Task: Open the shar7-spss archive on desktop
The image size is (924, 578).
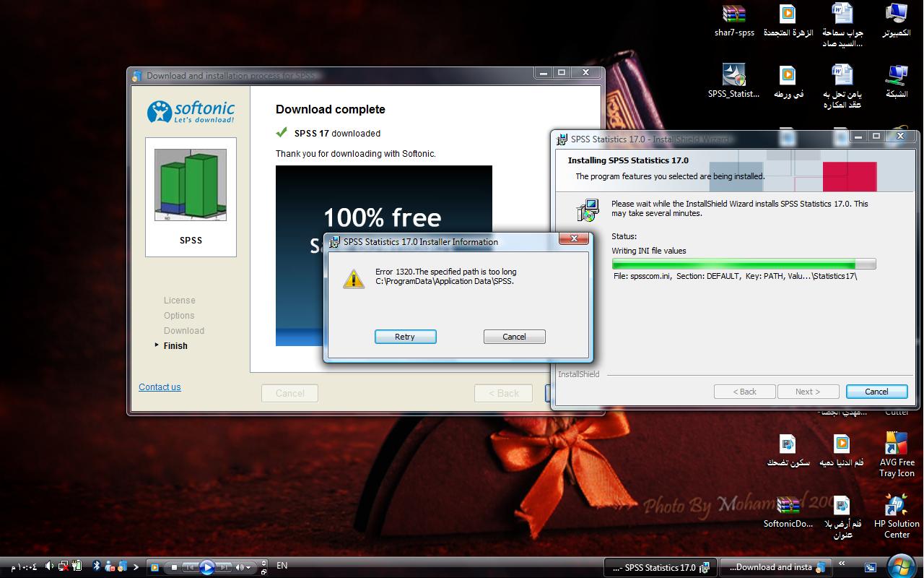Action: click(734, 20)
